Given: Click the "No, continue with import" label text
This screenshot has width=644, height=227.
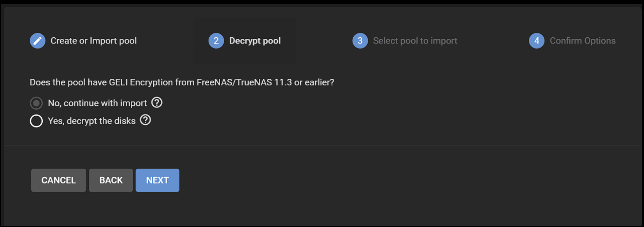Looking at the screenshot, I should [x=97, y=103].
